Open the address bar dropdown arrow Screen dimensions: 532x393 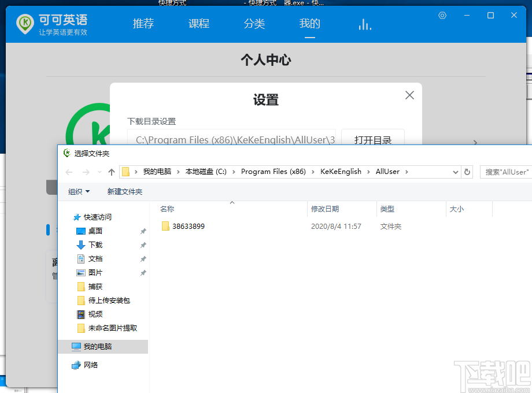[x=456, y=172]
